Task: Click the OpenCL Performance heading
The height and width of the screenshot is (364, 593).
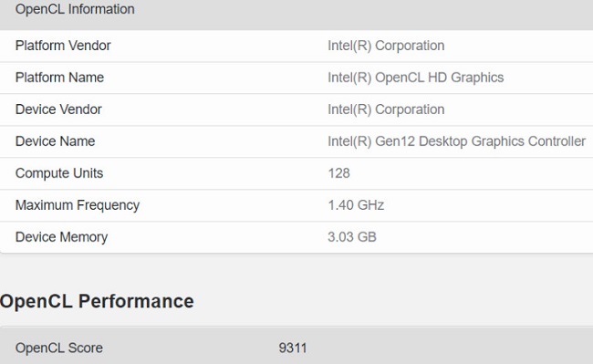Action: (97, 301)
